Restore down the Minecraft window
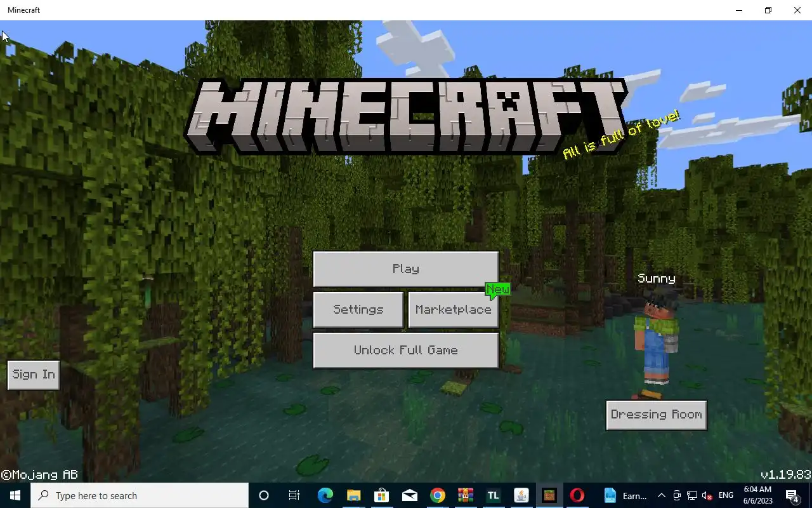This screenshot has height=508, width=812. point(768,10)
